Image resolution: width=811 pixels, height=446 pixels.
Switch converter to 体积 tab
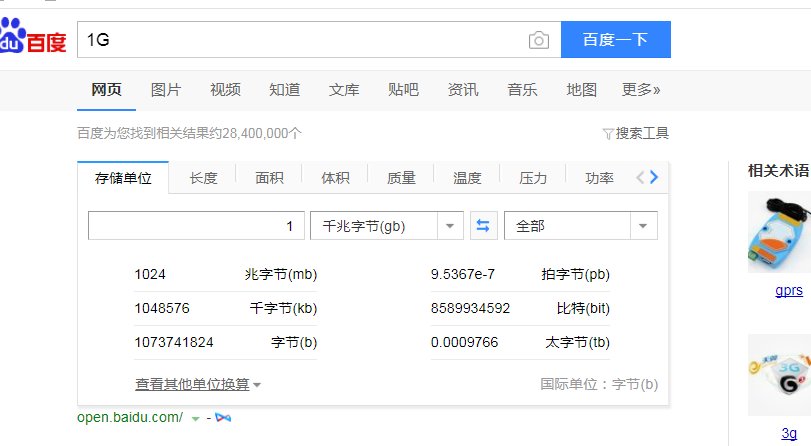tap(335, 178)
